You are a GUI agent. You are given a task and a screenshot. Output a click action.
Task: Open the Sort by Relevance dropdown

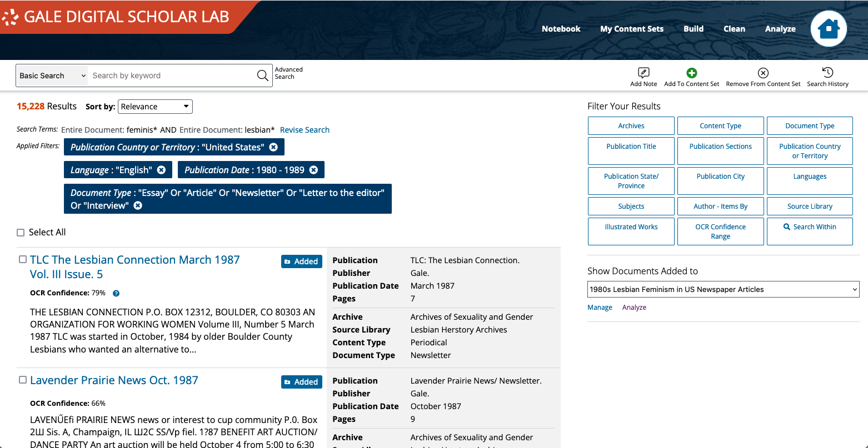pyautogui.click(x=155, y=107)
